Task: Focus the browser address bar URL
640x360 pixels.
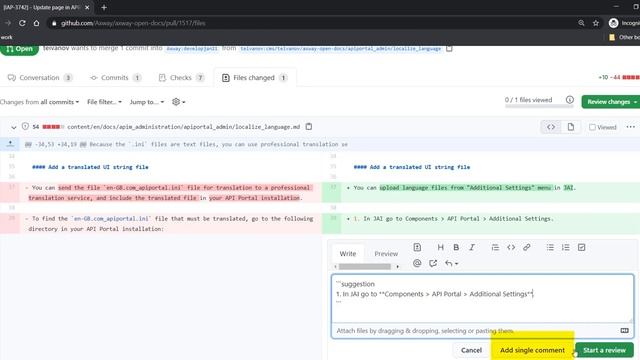Action: (x=133, y=23)
